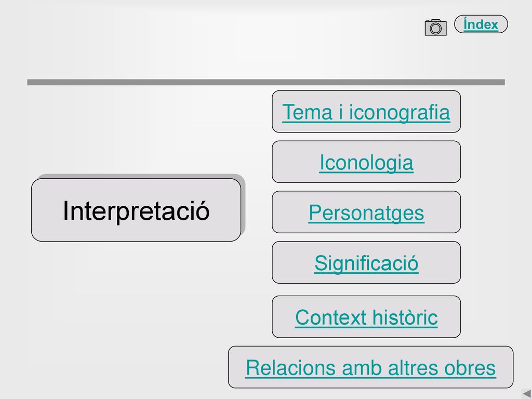The height and width of the screenshot is (399, 532).
Task: Open the Personatges link
Action: point(366,212)
